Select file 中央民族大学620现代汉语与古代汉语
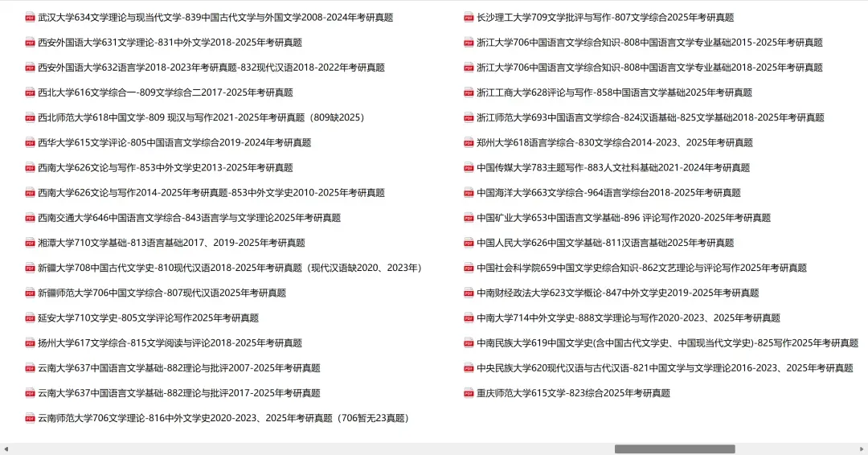The height and width of the screenshot is (455, 868). (665, 368)
